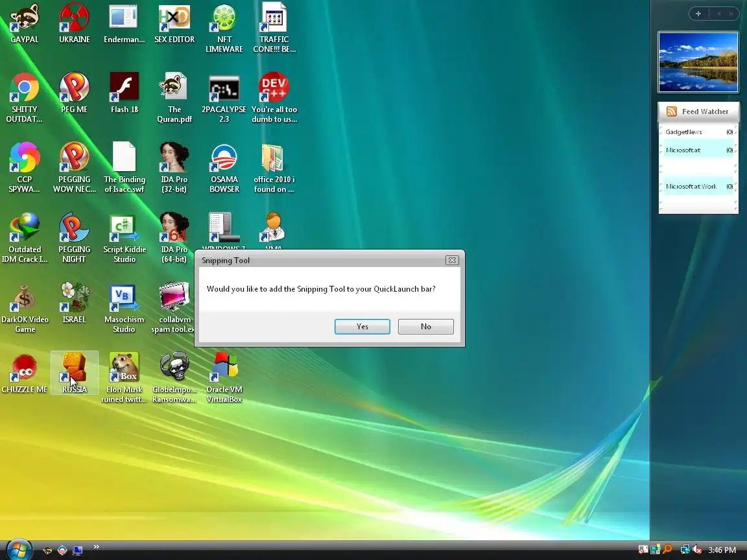This screenshot has height=560, width=747.
Task: Select the ISRAEL flower icon
Action: pos(75,303)
